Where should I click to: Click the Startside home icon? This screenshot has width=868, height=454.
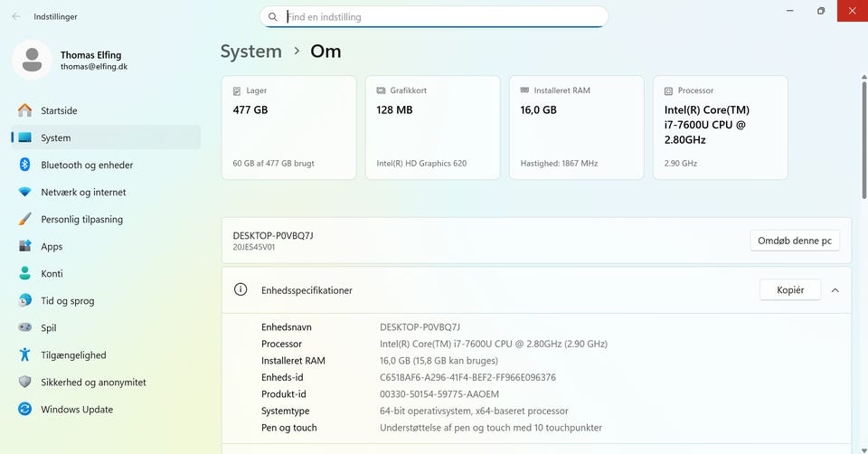25,110
